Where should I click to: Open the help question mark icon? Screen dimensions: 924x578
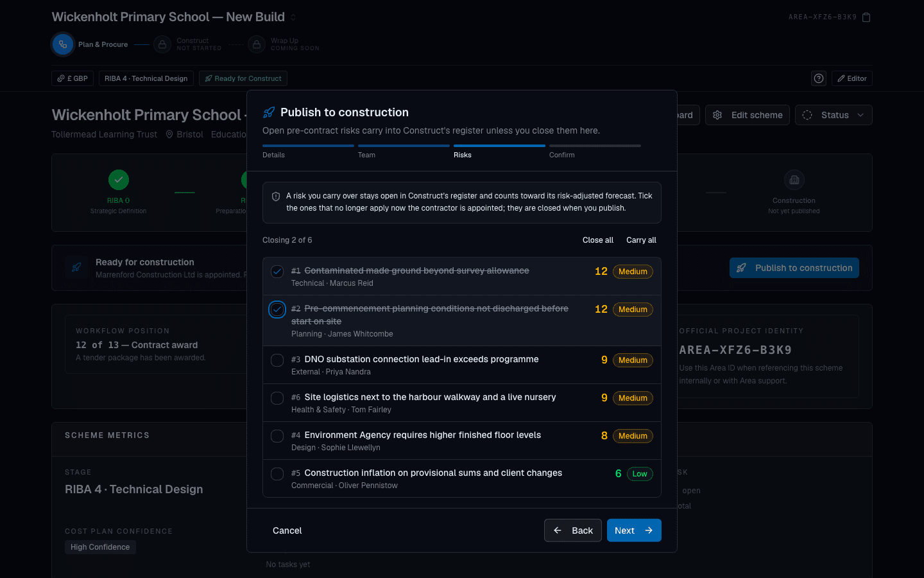click(819, 78)
